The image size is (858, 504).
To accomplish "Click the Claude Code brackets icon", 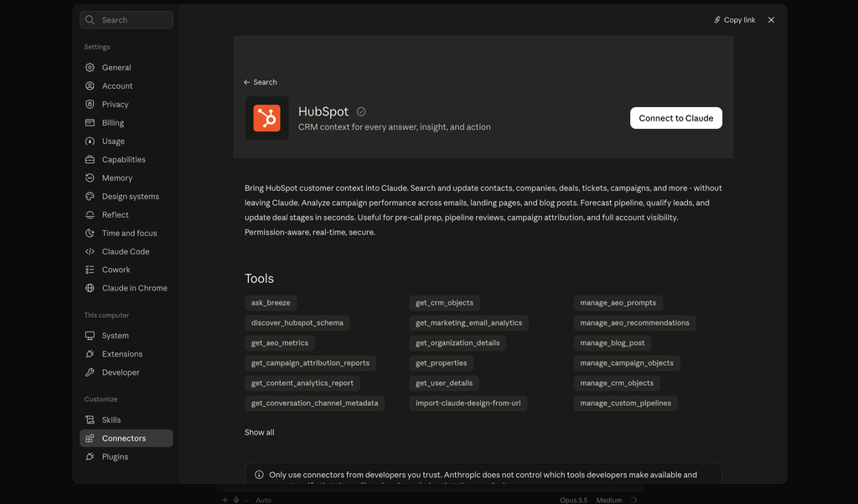I will 90,251.
